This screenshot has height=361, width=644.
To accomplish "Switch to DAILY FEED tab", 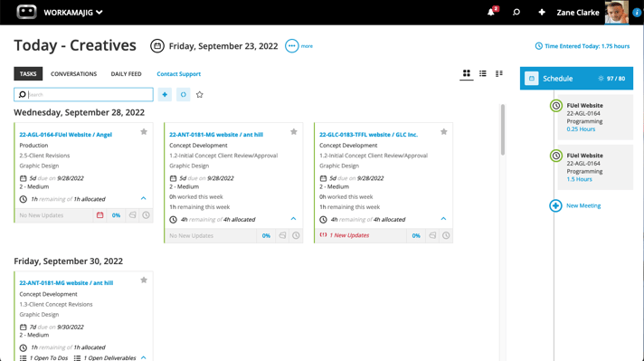I will (x=126, y=74).
